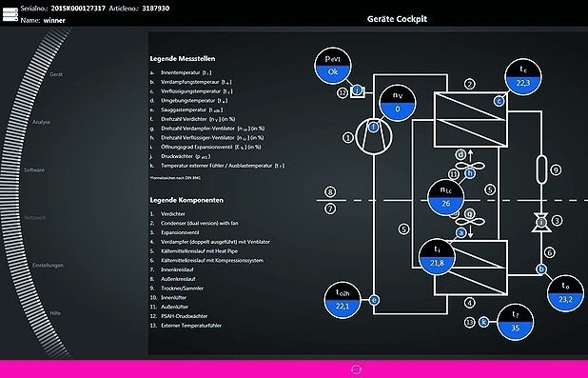
Task: Click the 'Legende Komponenten' heading
Action: (x=186, y=200)
